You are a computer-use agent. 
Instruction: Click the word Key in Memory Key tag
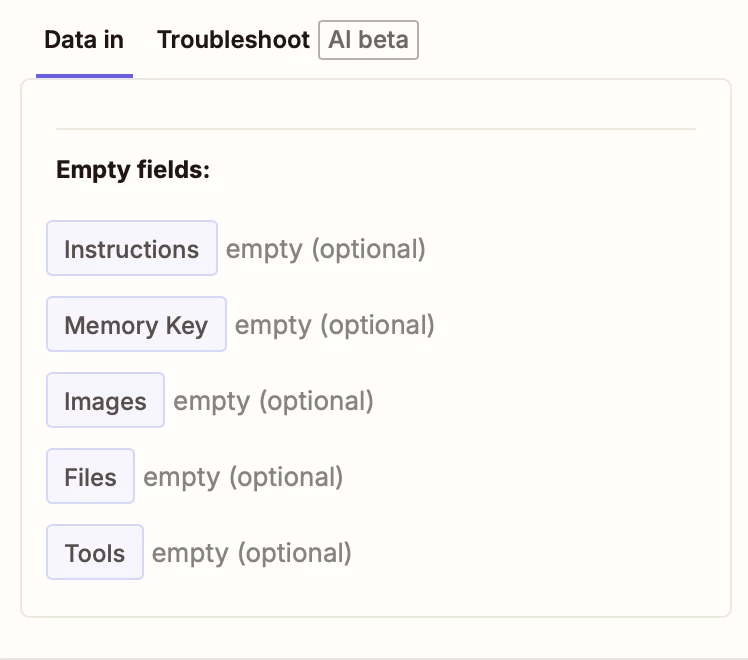coord(187,326)
